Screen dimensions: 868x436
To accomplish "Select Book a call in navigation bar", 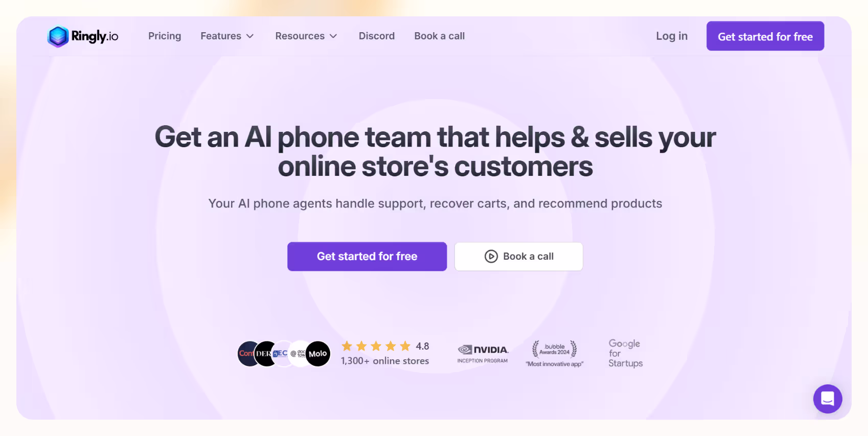I will (x=440, y=36).
